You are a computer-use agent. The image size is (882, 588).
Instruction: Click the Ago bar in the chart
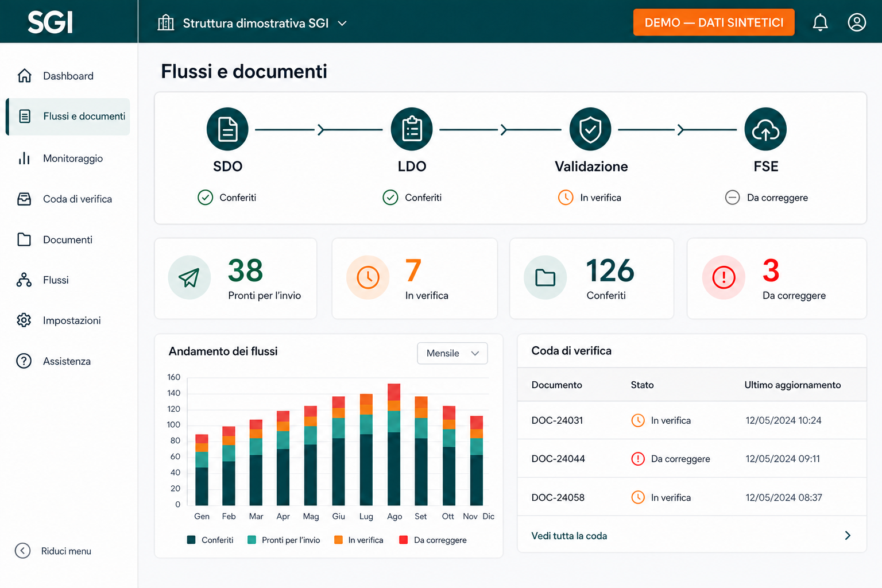(x=394, y=444)
